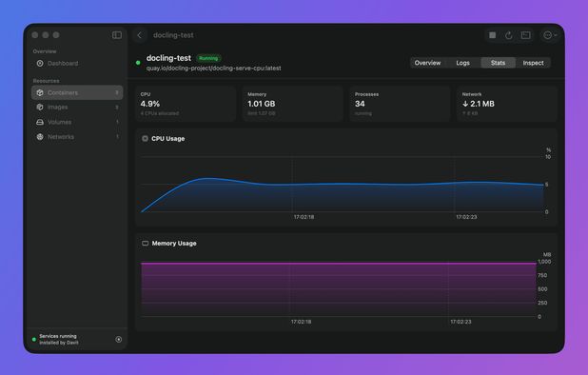The height and width of the screenshot is (375, 588).
Task: Go back using the chevron arrow
Action: [140, 35]
